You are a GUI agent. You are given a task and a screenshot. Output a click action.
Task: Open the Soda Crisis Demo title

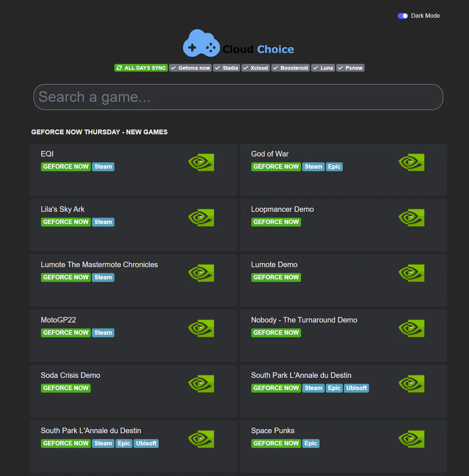tap(70, 375)
